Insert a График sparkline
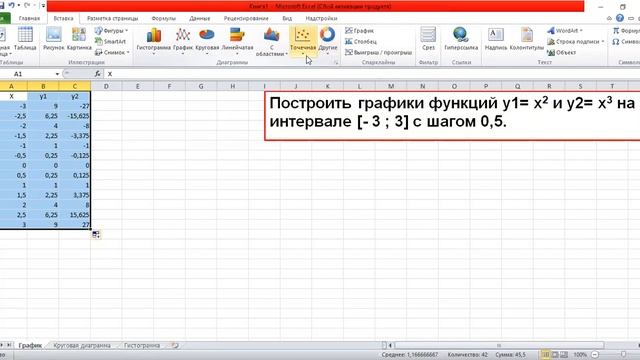 [359, 31]
